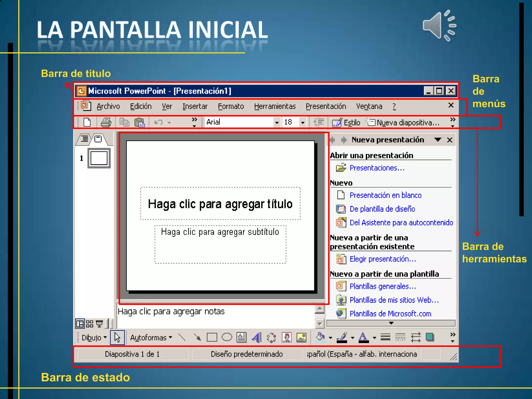The height and width of the screenshot is (399, 532).
Task: Click the Presentación en blanco link
Action: pyautogui.click(x=385, y=195)
